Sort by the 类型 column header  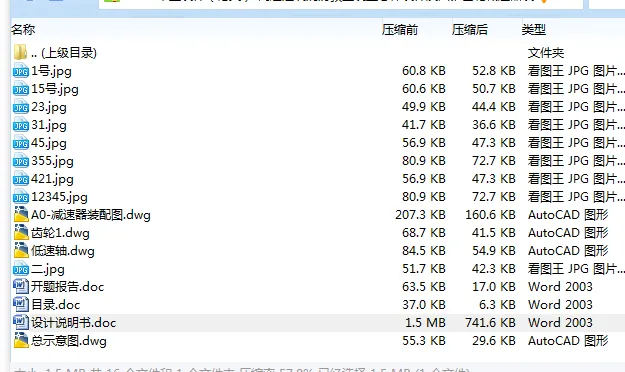[534, 30]
